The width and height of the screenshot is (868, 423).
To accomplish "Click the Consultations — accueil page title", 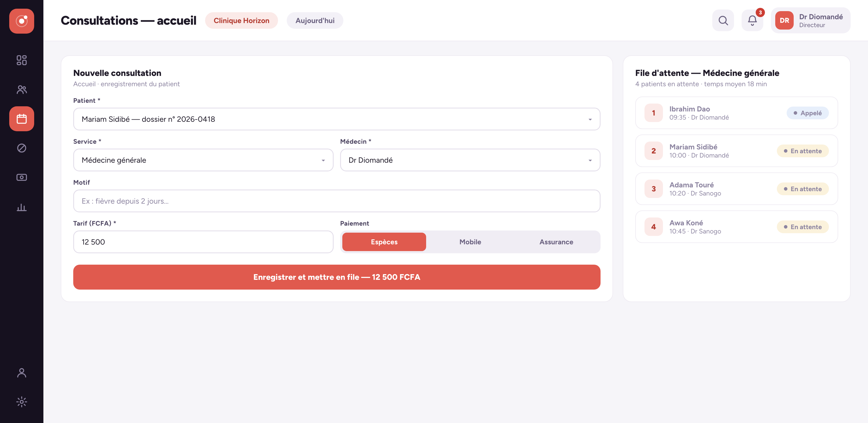I will pyautogui.click(x=128, y=21).
